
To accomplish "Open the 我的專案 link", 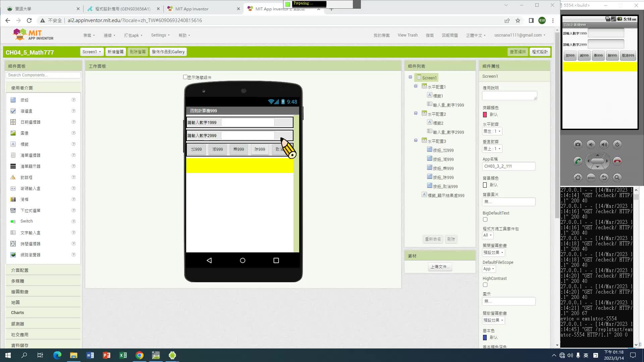I will tap(382, 36).
